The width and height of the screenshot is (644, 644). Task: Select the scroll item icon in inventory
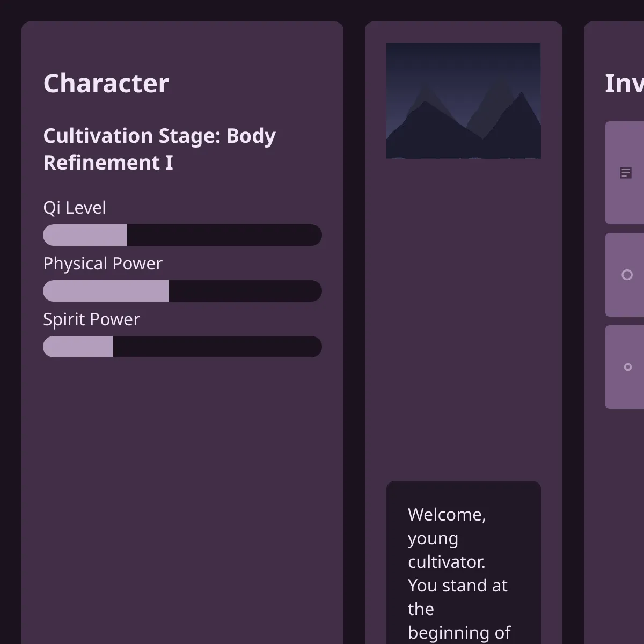tap(626, 173)
